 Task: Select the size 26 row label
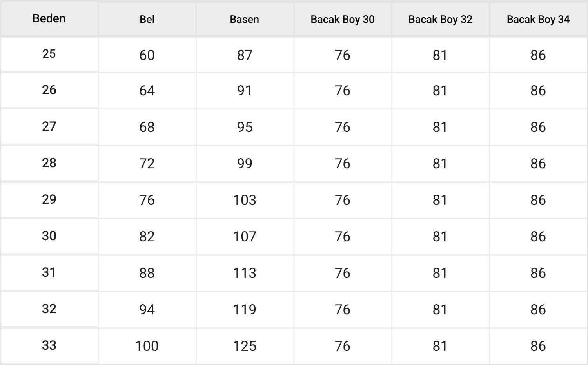tap(49, 90)
